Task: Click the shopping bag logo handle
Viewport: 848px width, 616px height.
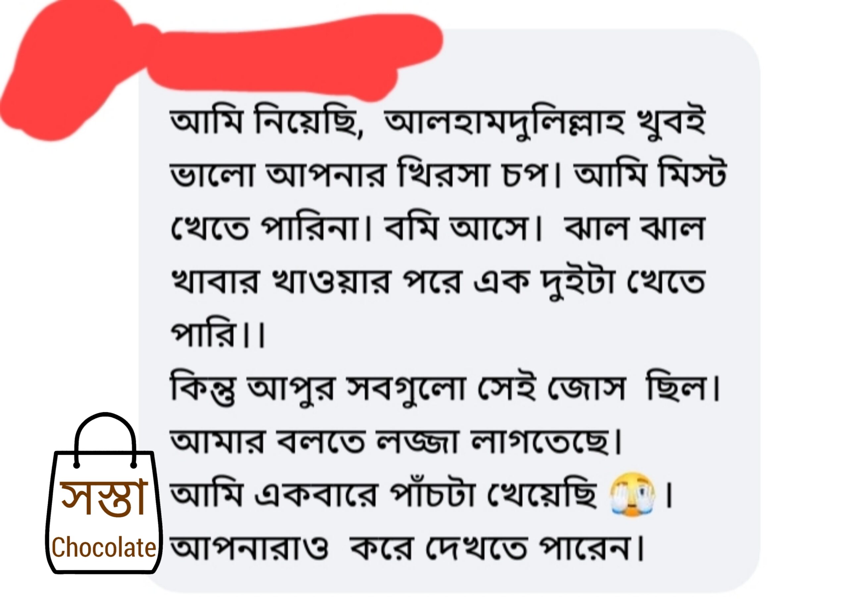Action: tap(105, 440)
